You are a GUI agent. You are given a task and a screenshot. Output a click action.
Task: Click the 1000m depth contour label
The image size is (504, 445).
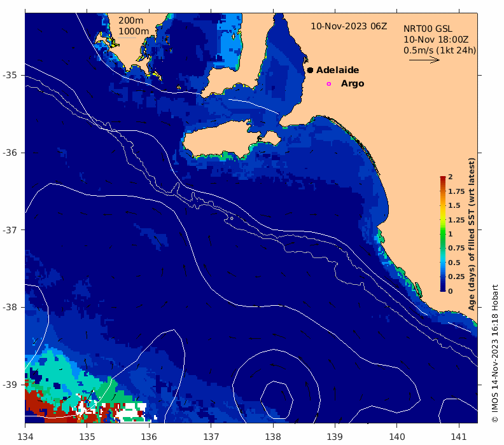(x=134, y=31)
